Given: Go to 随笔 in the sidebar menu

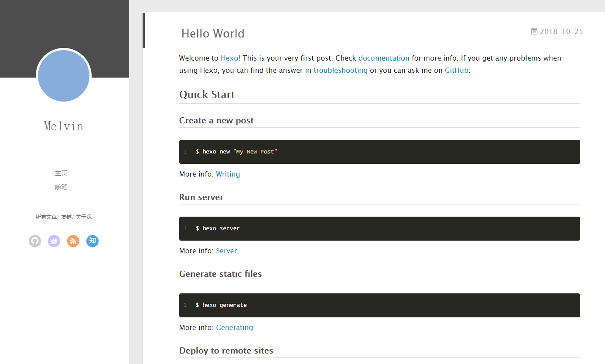Looking at the screenshot, I should (61, 187).
